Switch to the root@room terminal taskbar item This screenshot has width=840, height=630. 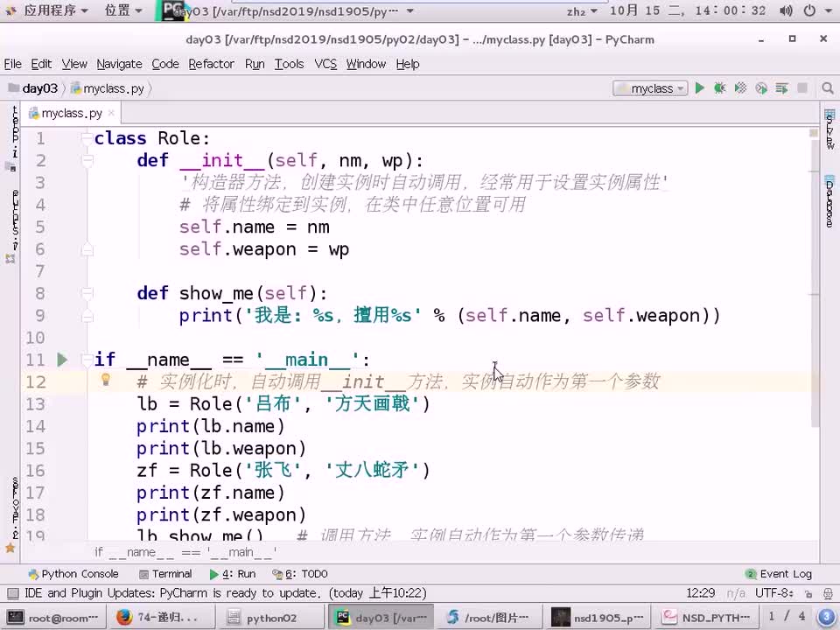point(54,618)
